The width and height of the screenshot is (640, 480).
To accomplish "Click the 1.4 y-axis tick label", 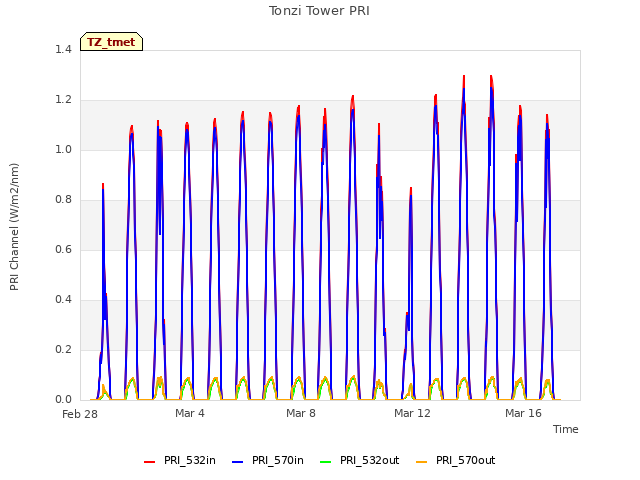I will click(63, 49).
